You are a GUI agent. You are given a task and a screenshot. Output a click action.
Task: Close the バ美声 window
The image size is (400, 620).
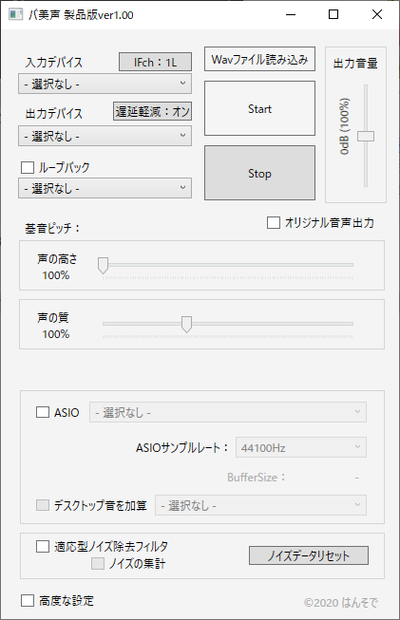tap(377, 15)
